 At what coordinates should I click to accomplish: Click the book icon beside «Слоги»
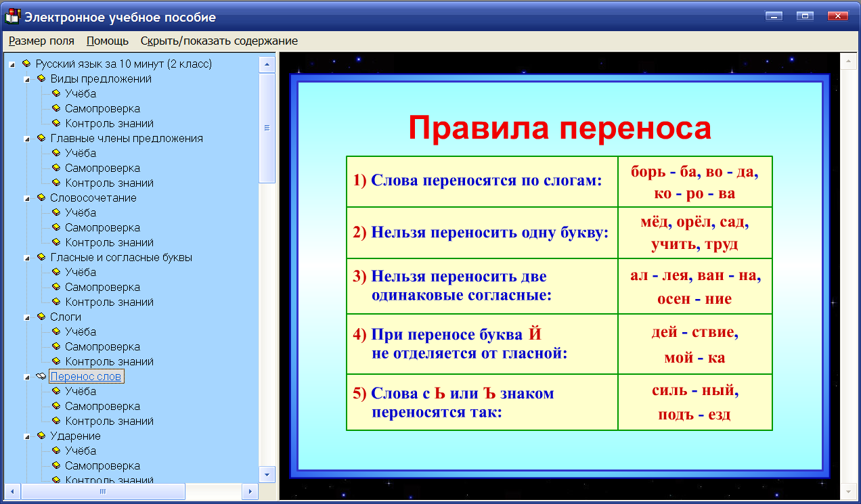[43, 317]
